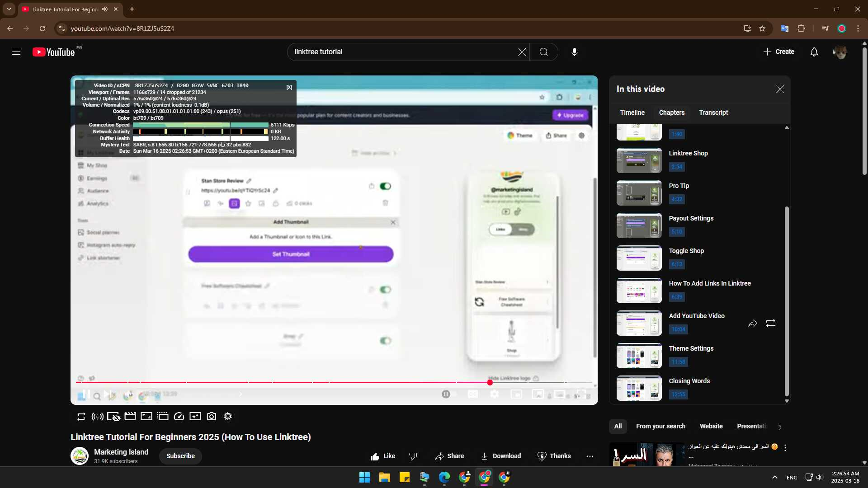Click the dotted frame icon under the player
This screenshot has width=868, height=488.
163,417
